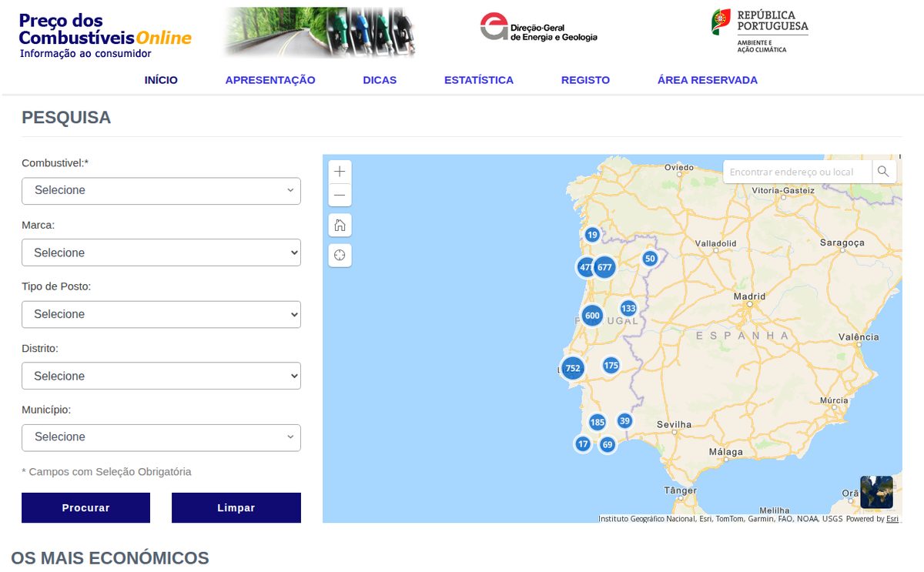Open the 133 stations cluster
Viewport: 924px width, 572px height.
[628, 309]
